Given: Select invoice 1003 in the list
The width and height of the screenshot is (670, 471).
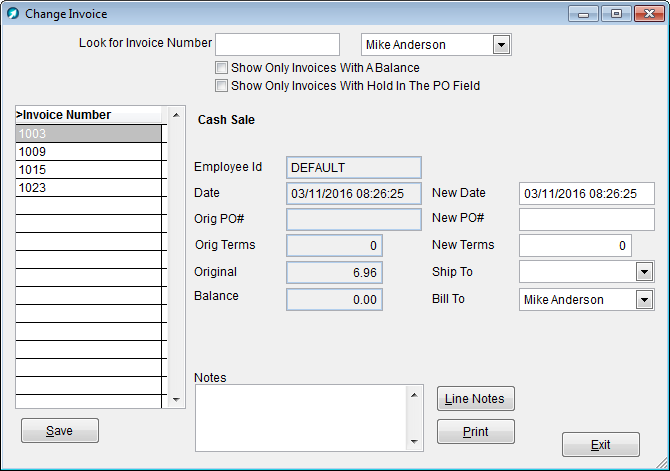Looking at the screenshot, I should [88, 134].
